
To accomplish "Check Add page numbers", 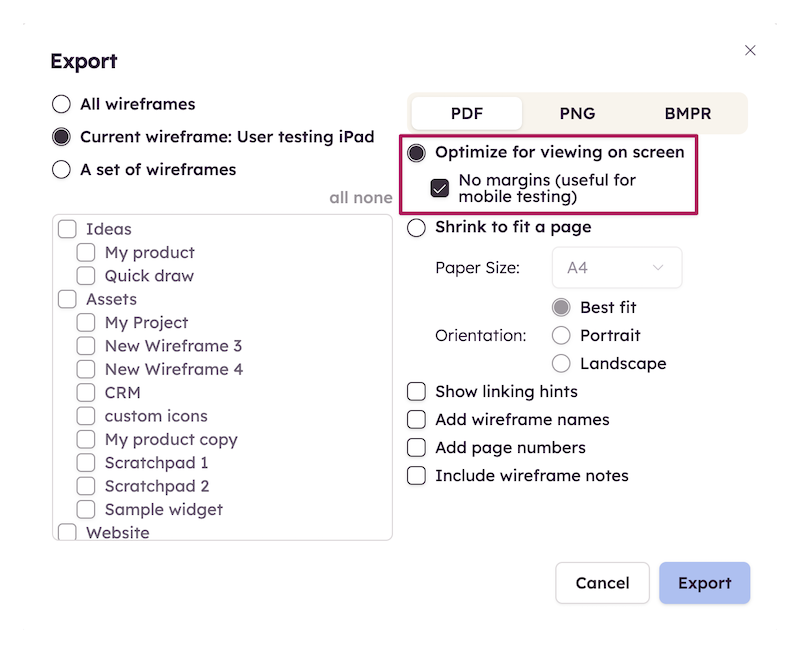I will coord(417,448).
